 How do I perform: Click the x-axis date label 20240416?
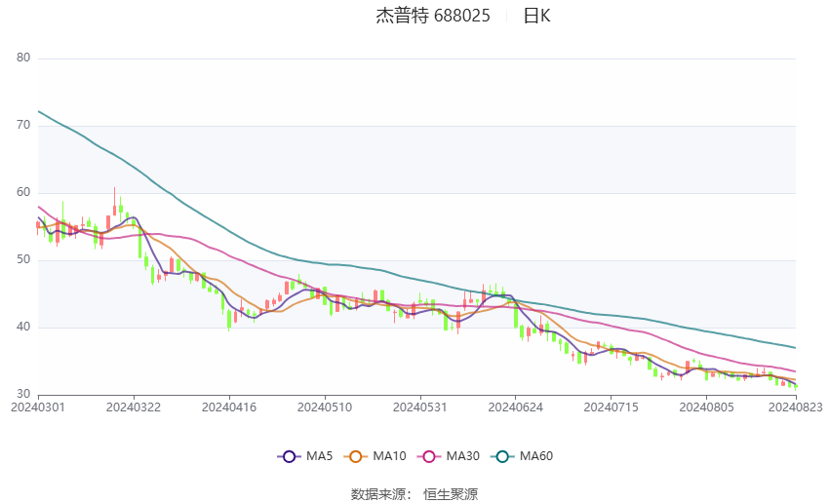pyautogui.click(x=229, y=407)
